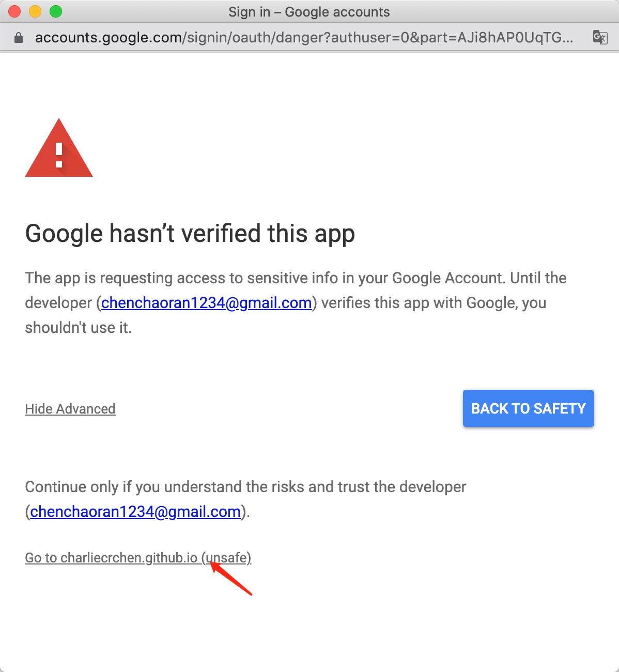Focus the accounts.google.com URL field
This screenshot has height=672, width=619.
point(304,38)
